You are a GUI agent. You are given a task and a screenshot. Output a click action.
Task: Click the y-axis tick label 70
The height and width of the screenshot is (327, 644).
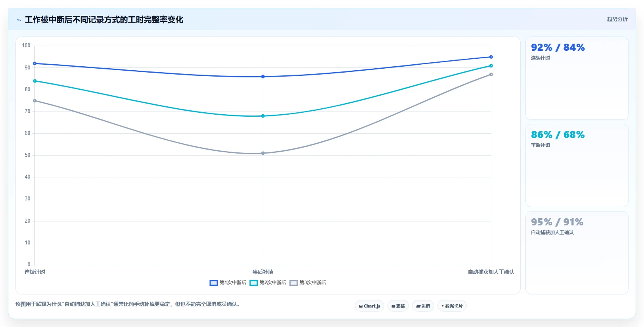pyautogui.click(x=27, y=112)
